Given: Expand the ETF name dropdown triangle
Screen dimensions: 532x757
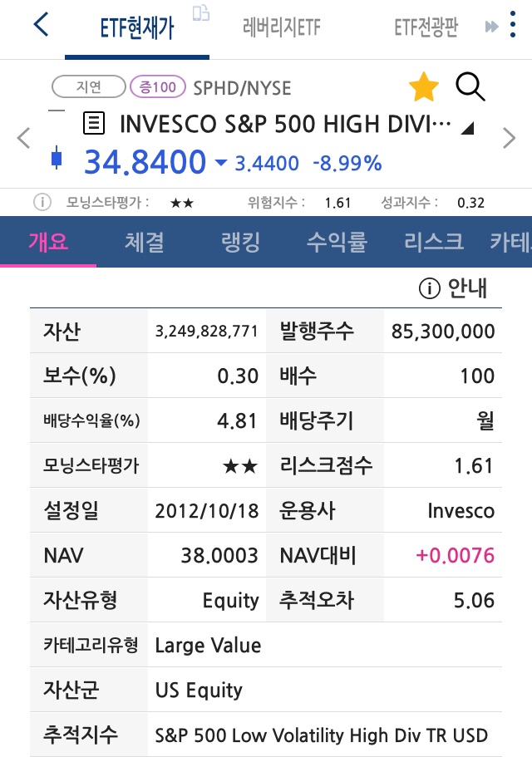Looking at the screenshot, I should coord(467,128).
